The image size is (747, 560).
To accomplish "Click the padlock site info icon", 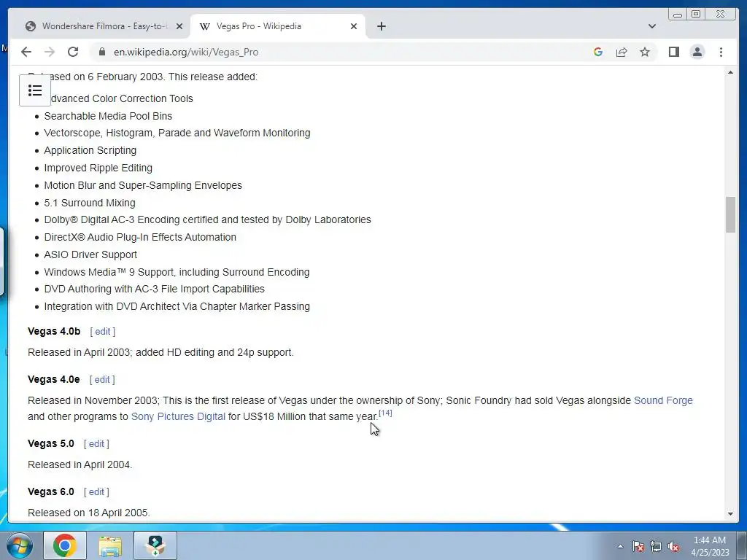I will click(101, 52).
